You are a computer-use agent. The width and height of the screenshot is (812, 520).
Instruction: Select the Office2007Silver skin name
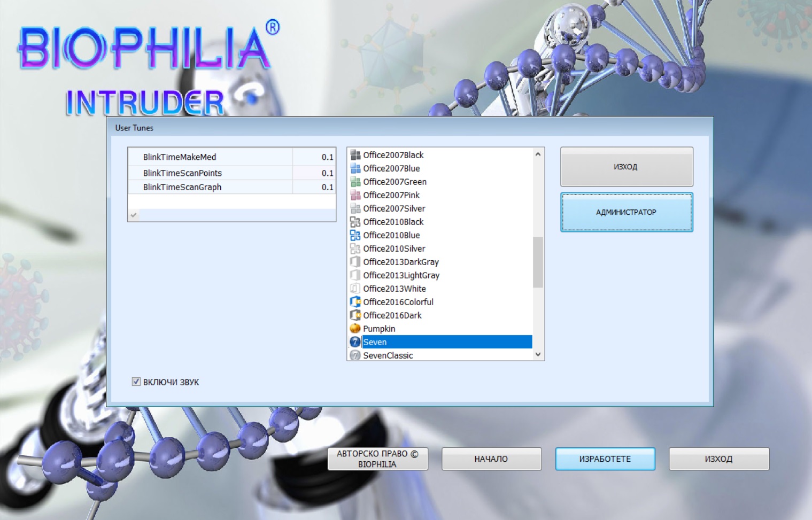tap(394, 208)
